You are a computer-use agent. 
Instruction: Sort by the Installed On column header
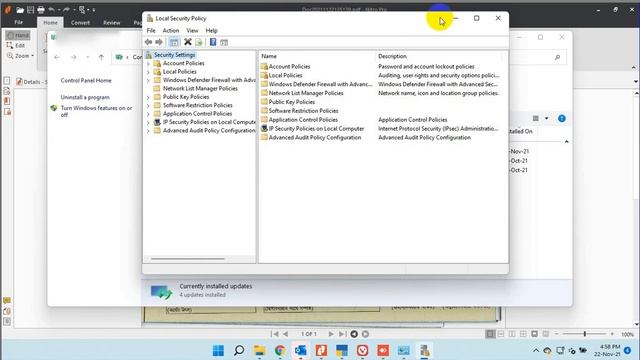point(520,131)
